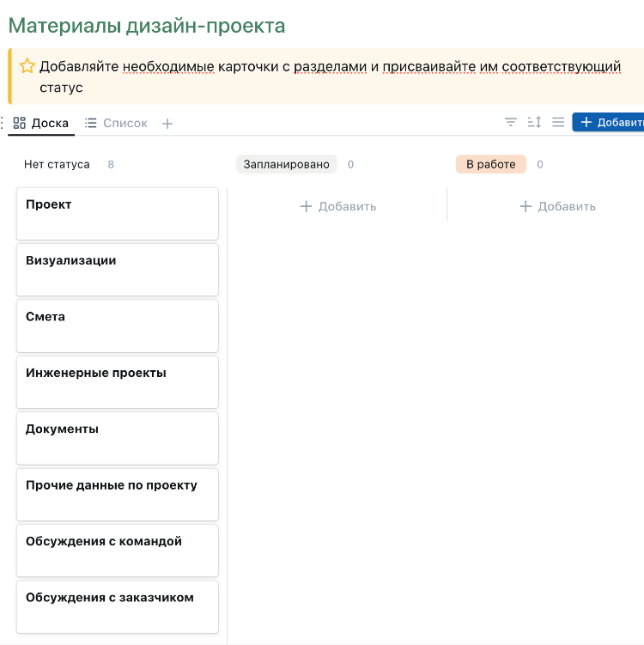The height and width of the screenshot is (645, 644).
Task: Open the Проект card
Action: pos(117,214)
